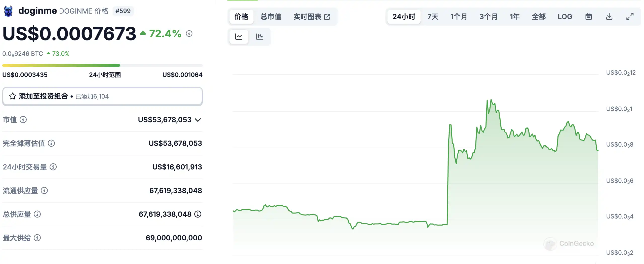The image size is (644, 264).
Task: Show info about 市值 market cap
Action: tap(23, 120)
